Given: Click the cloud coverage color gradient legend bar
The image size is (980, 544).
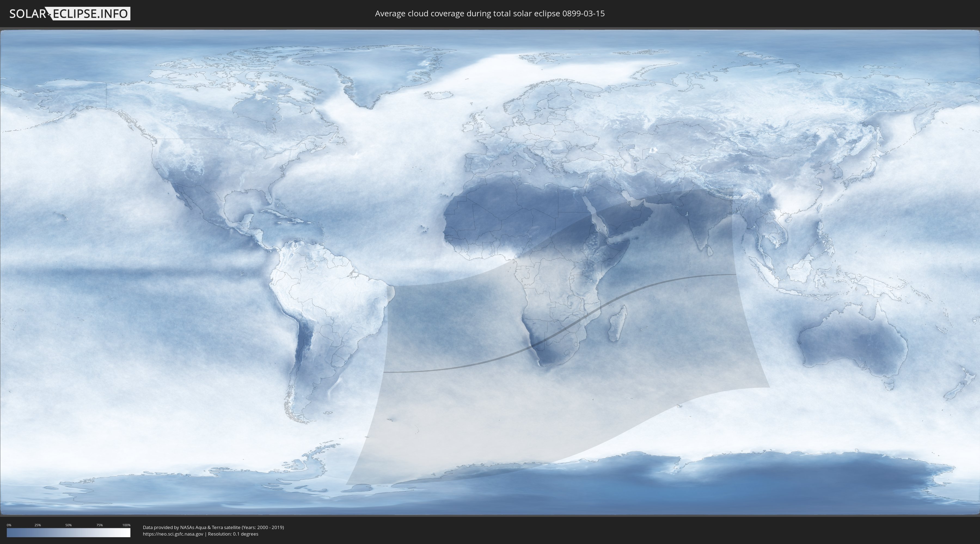Looking at the screenshot, I should coord(69,533).
